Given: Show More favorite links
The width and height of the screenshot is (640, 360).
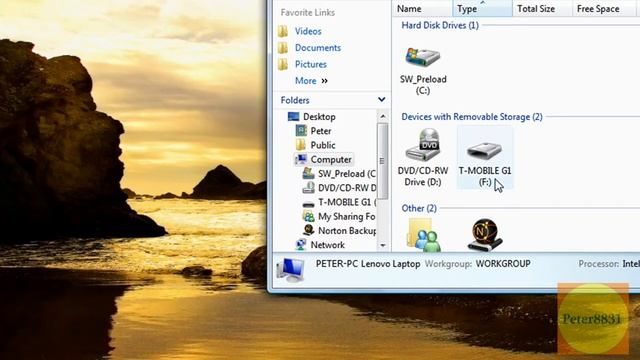Looking at the screenshot, I should pyautogui.click(x=306, y=81).
